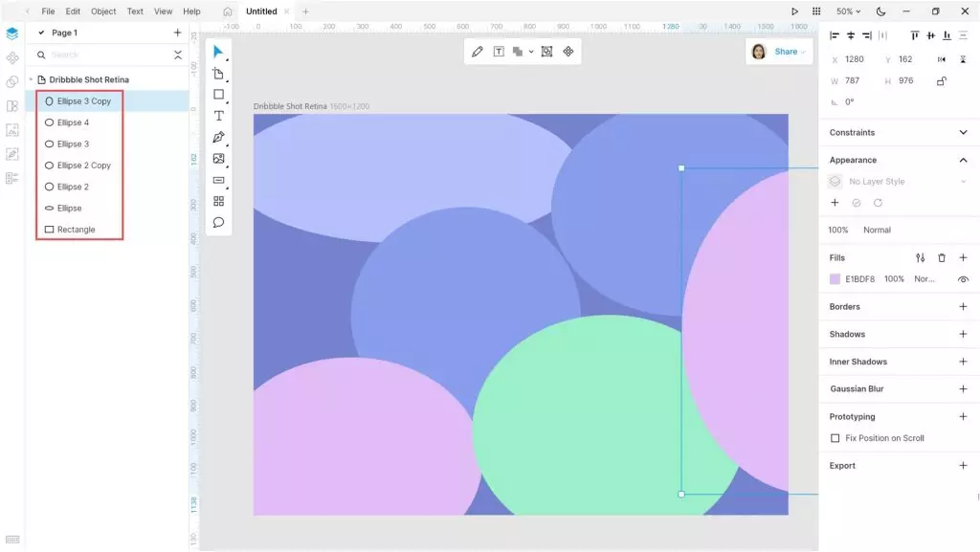Select the Text tool in left toolbar
Screen dimensions: 980x552
(x=218, y=116)
